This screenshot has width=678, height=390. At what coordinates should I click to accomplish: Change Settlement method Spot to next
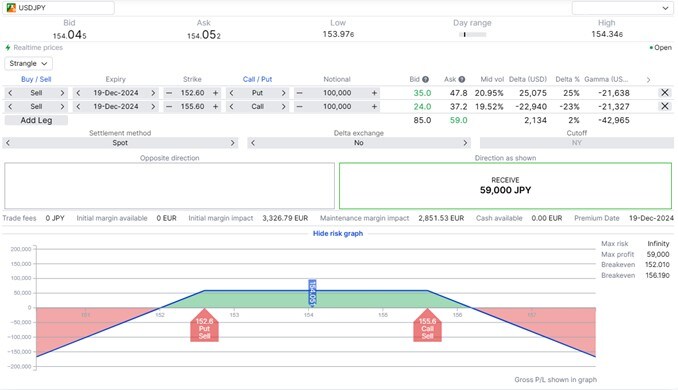[233, 143]
